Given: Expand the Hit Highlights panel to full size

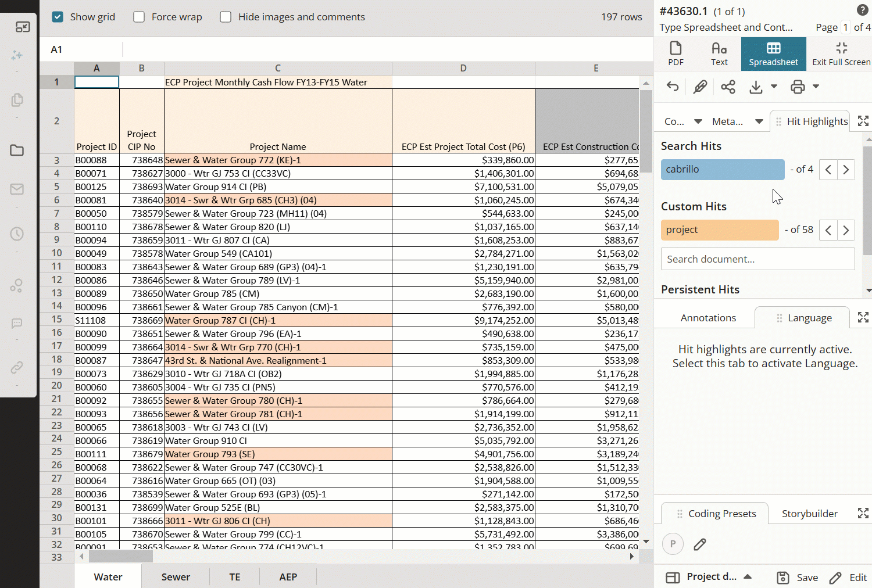Looking at the screenshot, I should pos(863,121).
